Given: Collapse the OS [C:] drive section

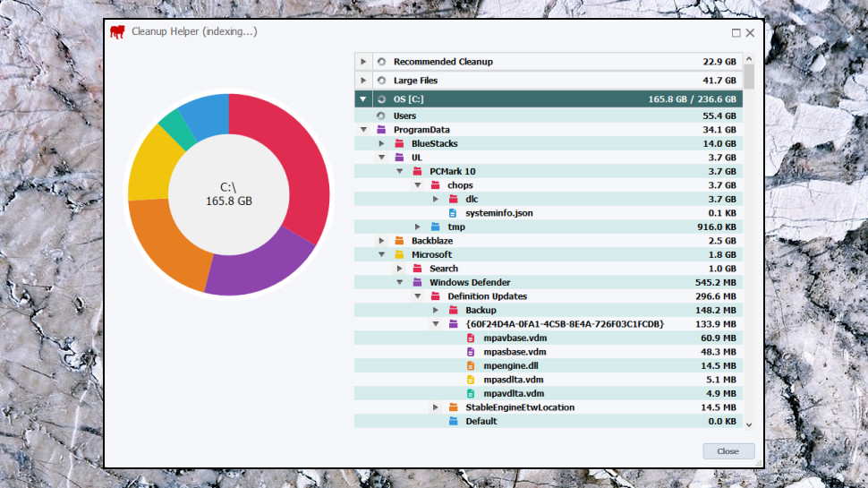Looking at the screenshot, I should (x=363, y=99).
